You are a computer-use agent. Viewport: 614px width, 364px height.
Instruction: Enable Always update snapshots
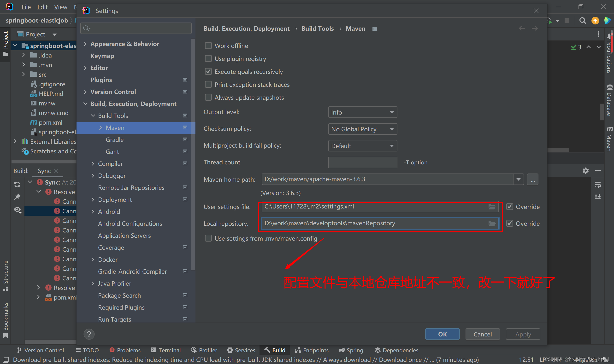coord(208,97)
